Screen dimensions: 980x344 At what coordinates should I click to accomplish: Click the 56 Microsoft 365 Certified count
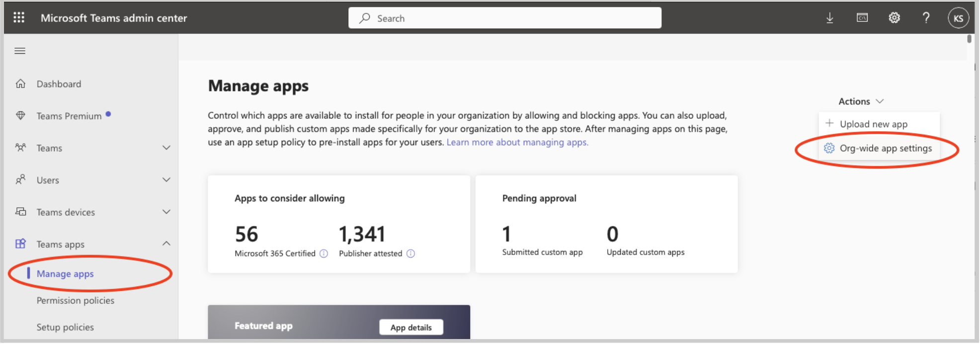point(246,234)
